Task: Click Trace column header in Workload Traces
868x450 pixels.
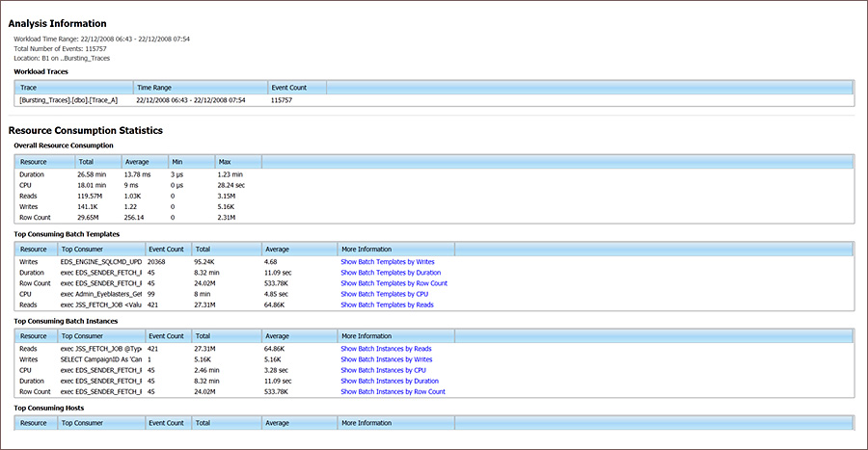Action: pos(74,88)
